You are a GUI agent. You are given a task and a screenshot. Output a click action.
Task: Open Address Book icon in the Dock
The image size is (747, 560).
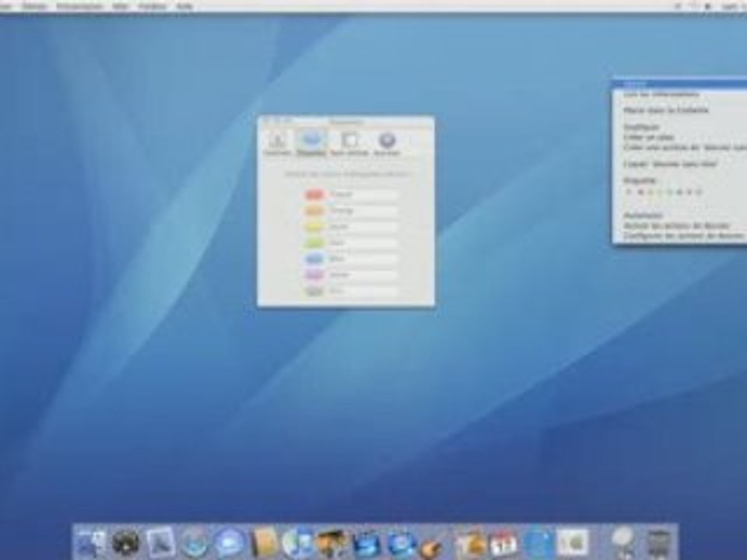tap(264, 543)
